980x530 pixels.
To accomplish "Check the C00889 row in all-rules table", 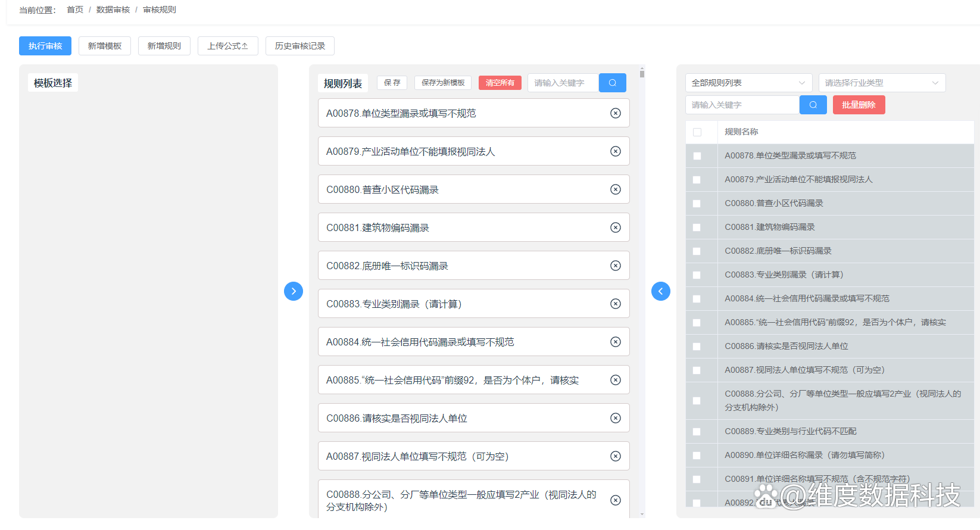I will [x=697, y=432].
